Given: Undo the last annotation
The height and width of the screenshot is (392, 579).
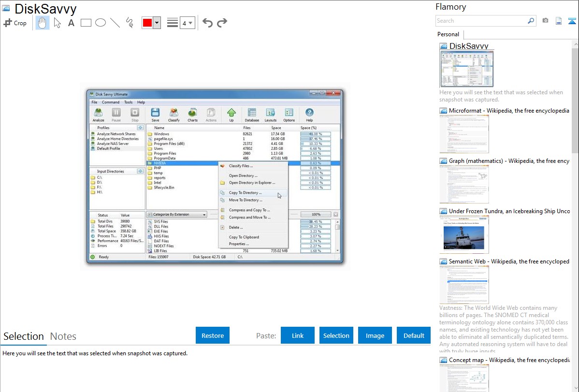Looking at the screenshot, I should [x=207, y=23].
